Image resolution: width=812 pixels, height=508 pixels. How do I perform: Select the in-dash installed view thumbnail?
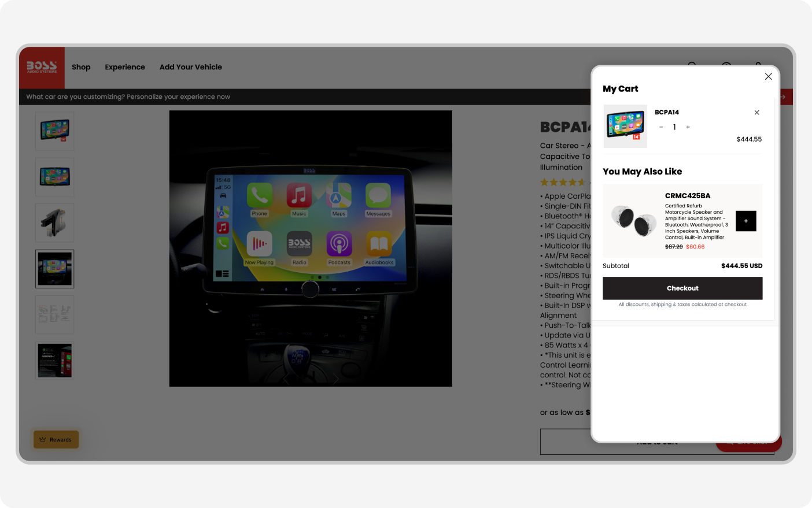coord(55,269)
